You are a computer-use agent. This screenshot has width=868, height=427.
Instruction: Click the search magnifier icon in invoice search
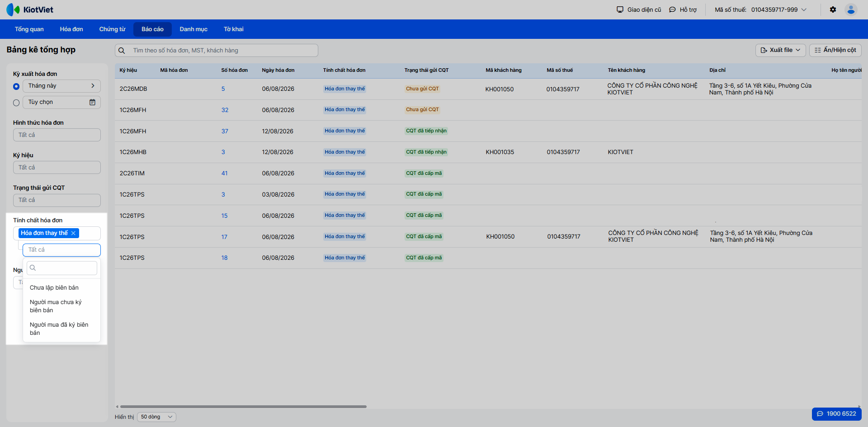122,51
